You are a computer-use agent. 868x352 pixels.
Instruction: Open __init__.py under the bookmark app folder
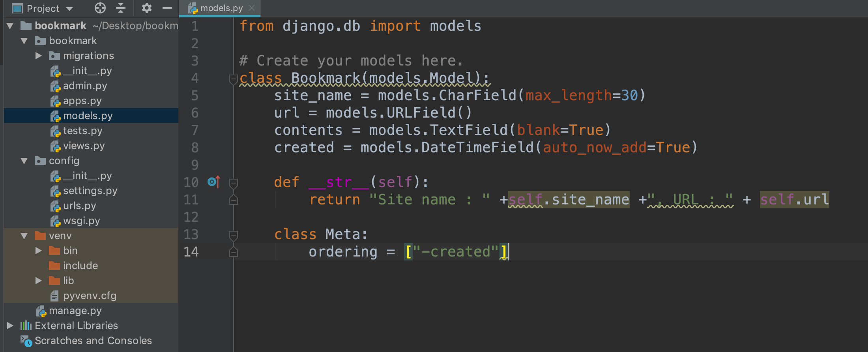(x=87, y=71)
